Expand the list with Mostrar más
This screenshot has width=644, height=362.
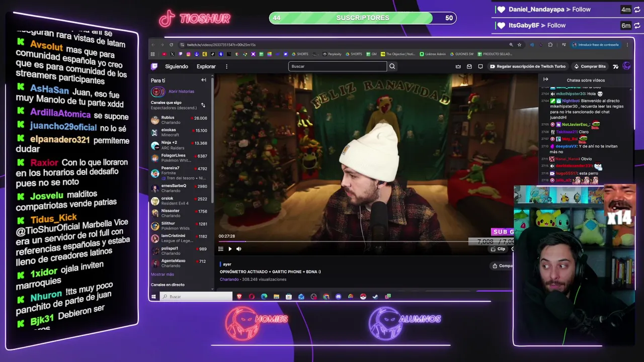[x=163, y=275]
